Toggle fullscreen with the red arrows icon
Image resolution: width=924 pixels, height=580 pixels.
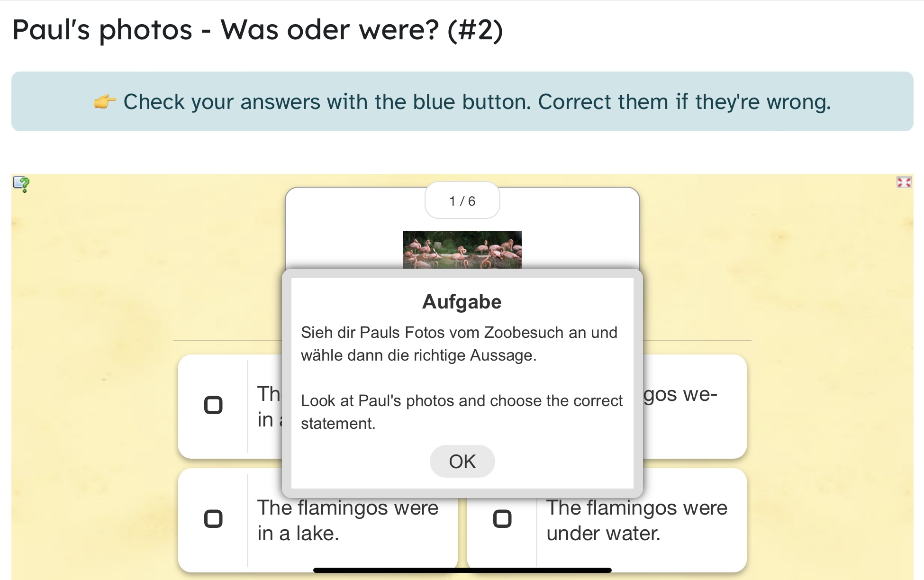click(903, 182)
